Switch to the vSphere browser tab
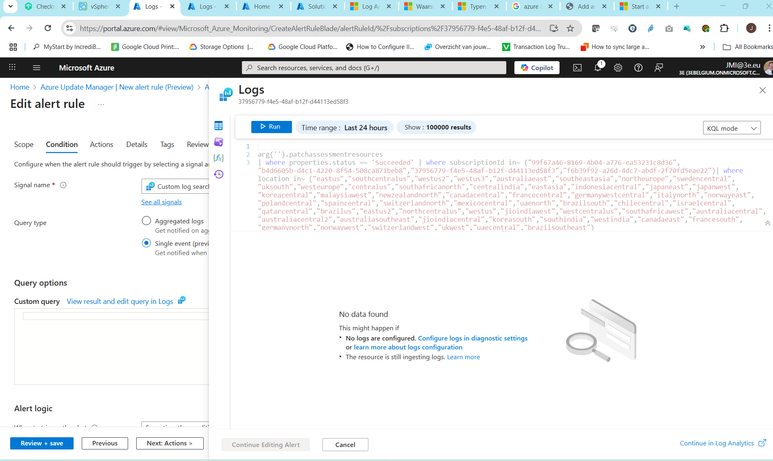 click(100, 6)
